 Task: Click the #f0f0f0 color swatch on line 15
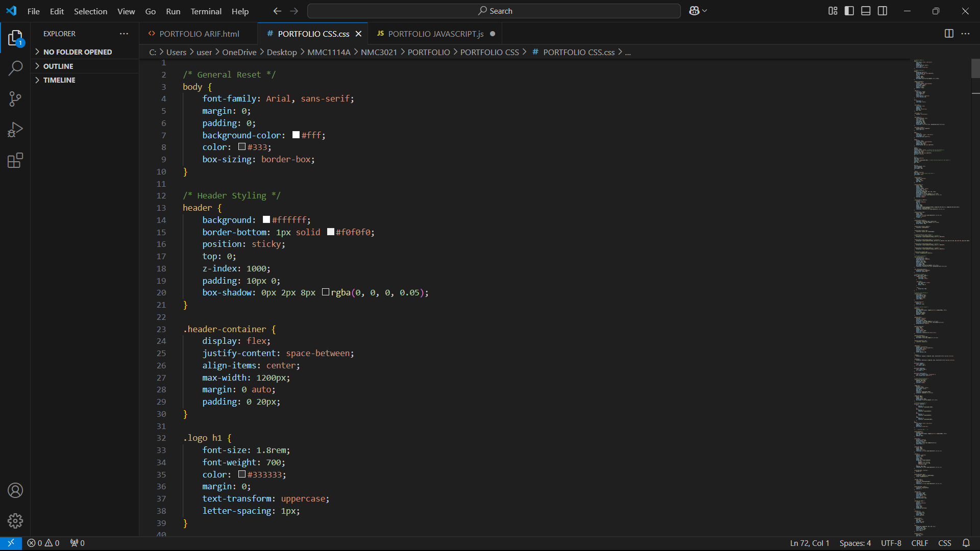(x=331, y=232)
